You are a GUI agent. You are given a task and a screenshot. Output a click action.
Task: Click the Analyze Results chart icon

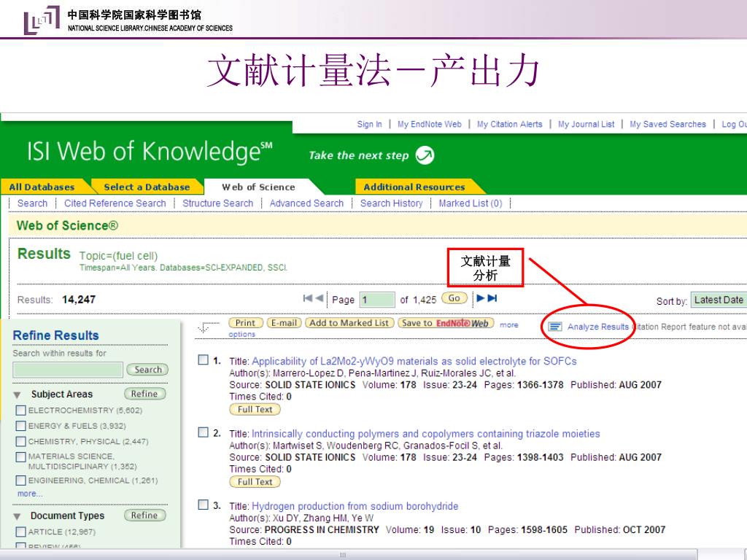point(554,327)
